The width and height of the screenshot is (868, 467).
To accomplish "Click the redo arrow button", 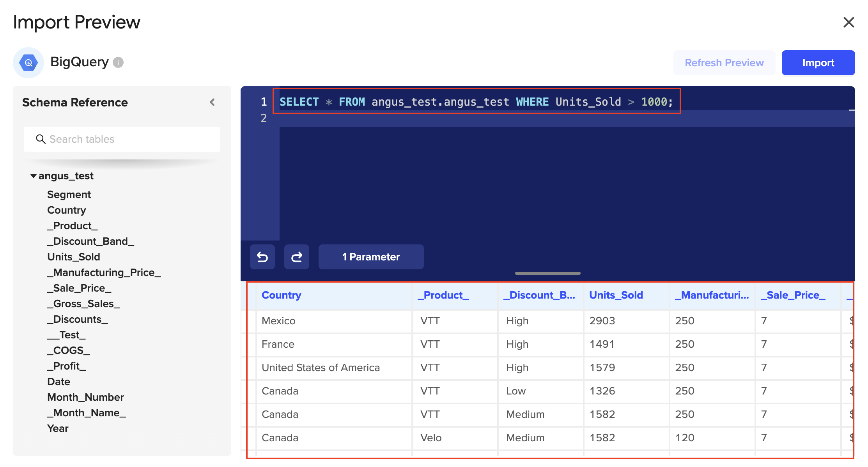I will pos(296,257).
